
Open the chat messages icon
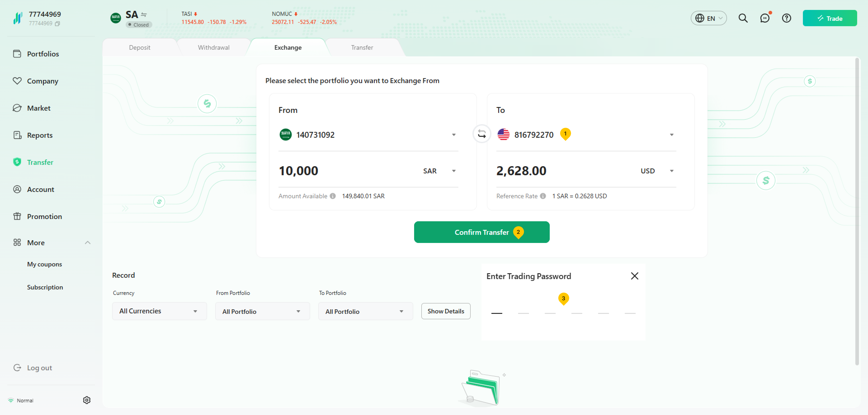764,18
